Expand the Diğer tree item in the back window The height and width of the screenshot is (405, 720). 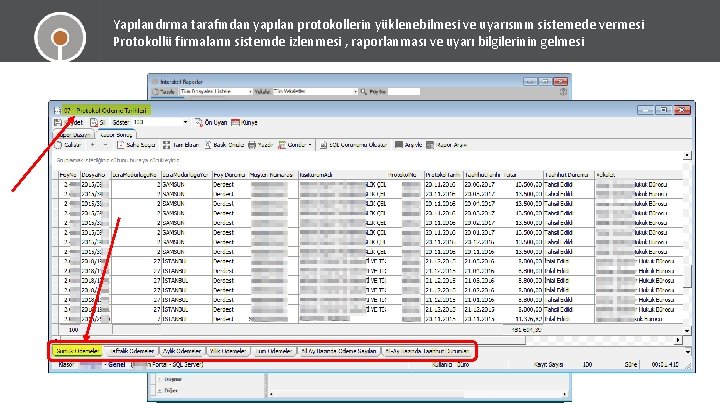(160, 391)
